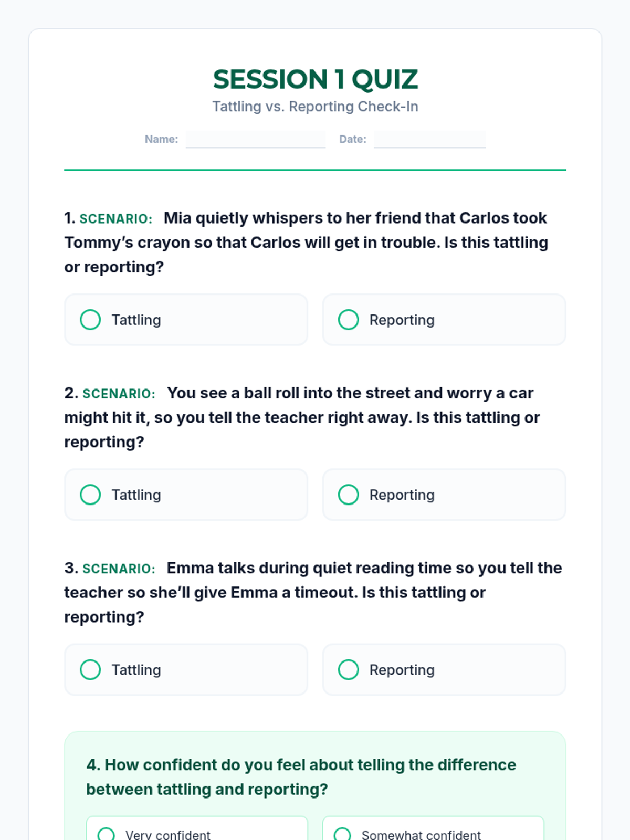The image size is (630, 840).
Task: Select the Somewhat confident option
Action: (x=433, y=833)
